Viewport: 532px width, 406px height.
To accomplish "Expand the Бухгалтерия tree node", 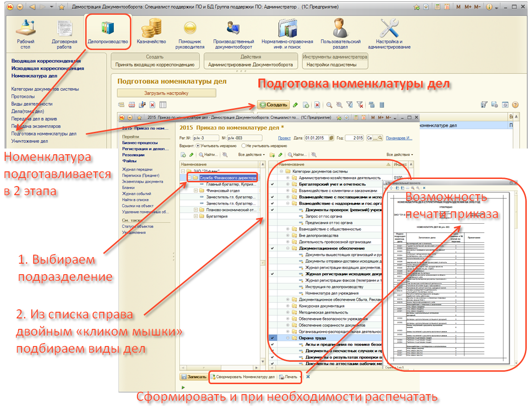I will pyautogui.click(x=196, y=216).
